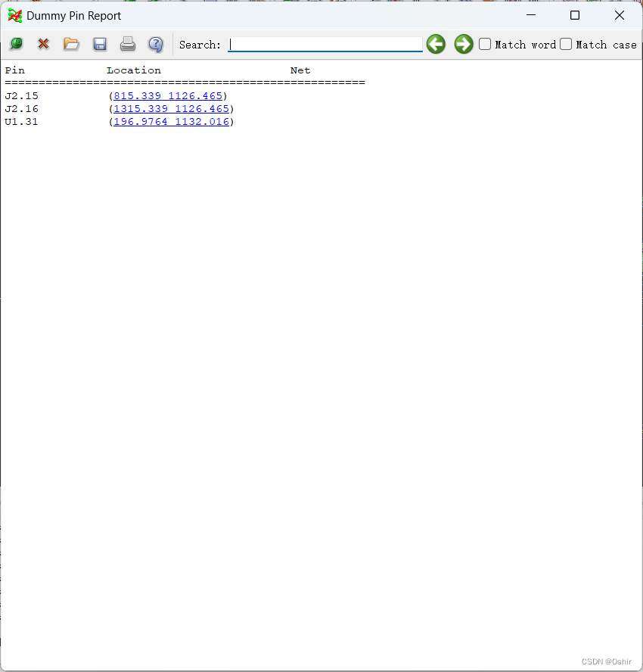Open a report file with folder icon
The height and width of the screenshot is (672, 643).
(x=71, y=44)
